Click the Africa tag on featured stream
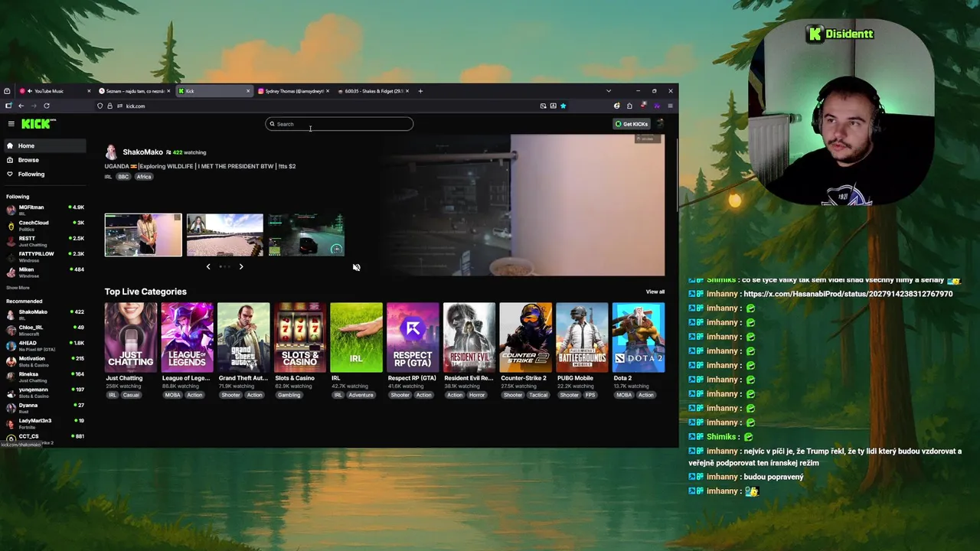 pos(144,177)
